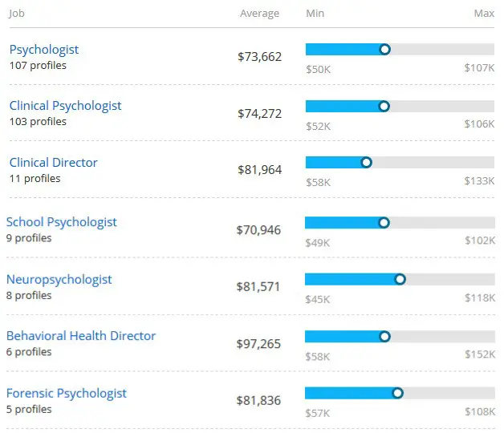
Task: Click the Psychologist salary range marker
Action: [384, 50]
